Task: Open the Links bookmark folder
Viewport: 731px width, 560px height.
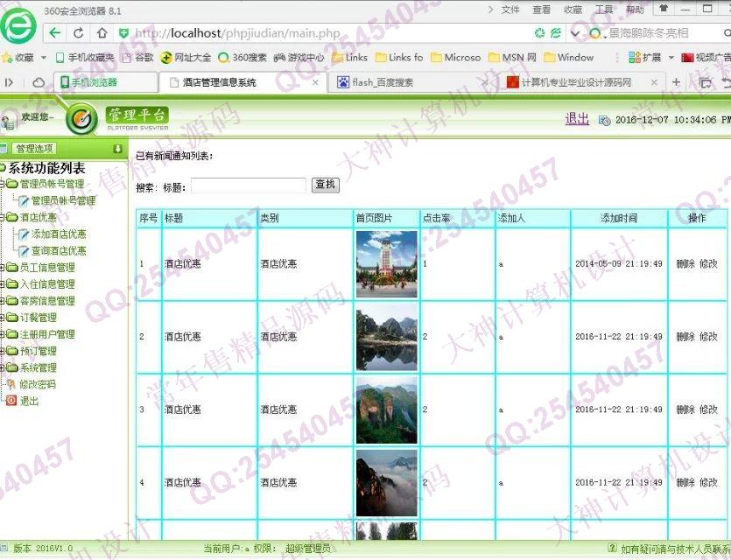Action: (349, 58)
